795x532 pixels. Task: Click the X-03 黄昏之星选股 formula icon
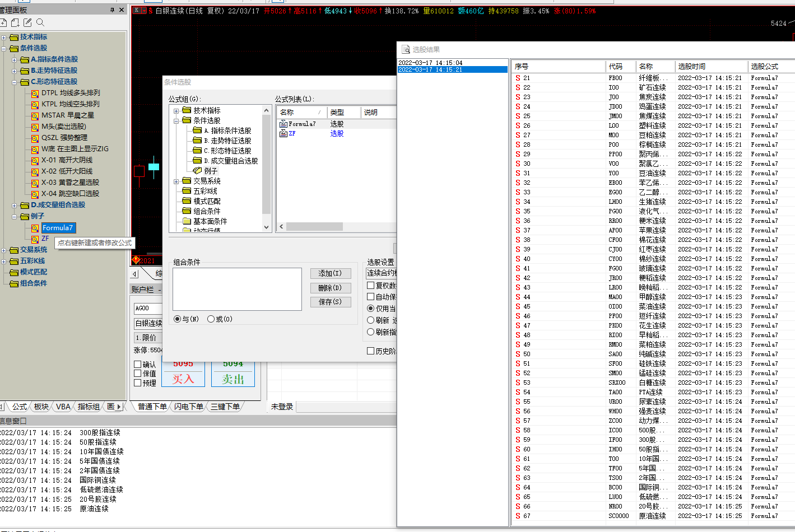[x=35, y=183]
